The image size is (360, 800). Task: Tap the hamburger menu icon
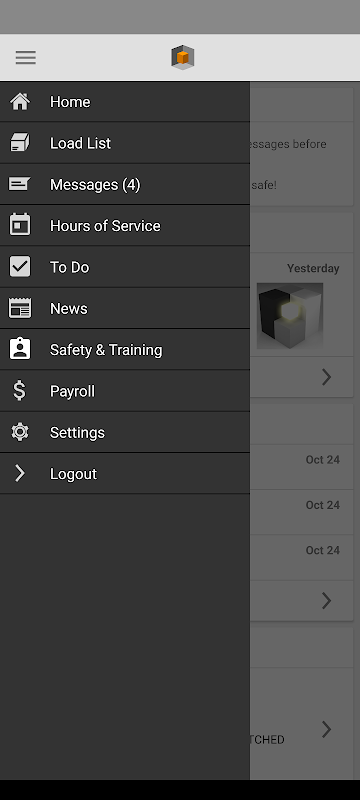tap(25, 57)
